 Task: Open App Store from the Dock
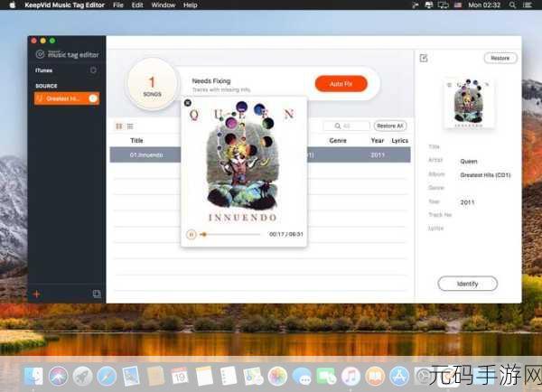click(399, 376)
